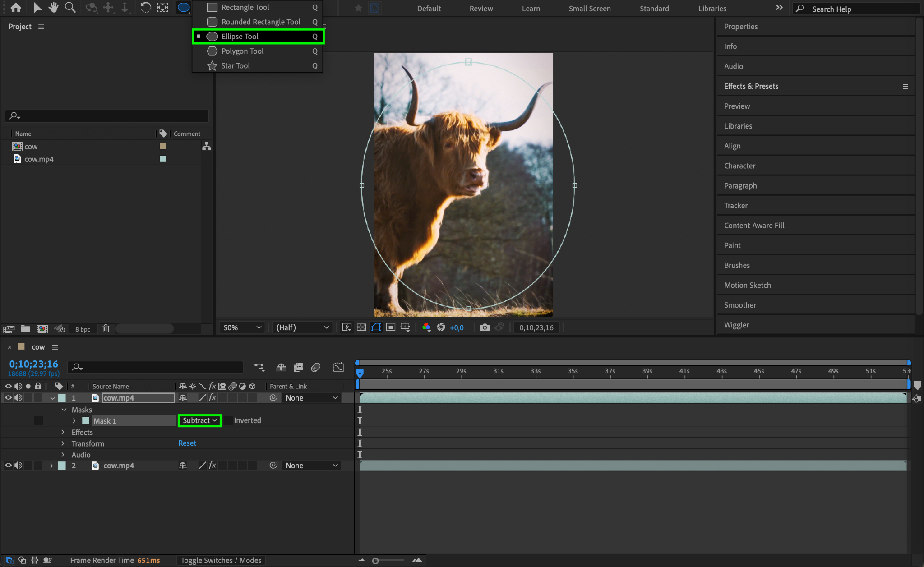The height and width of the screenshot is (567, 924).
Task: Select the Hand tool in toolbar
Action: 54,7
